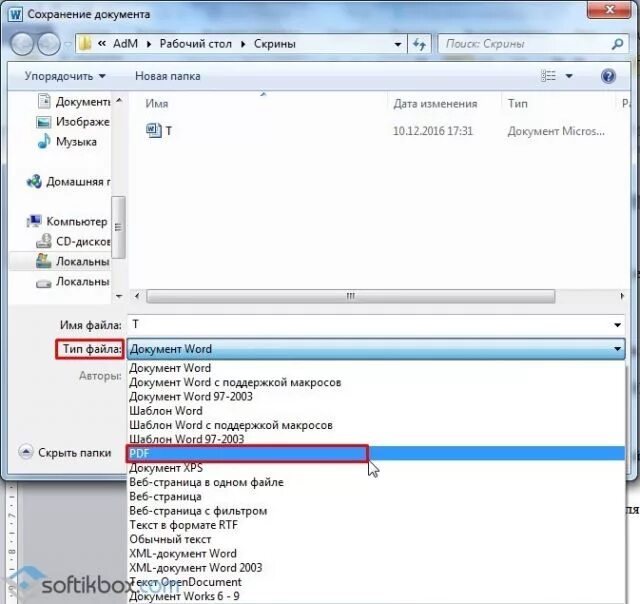
Task: Sort by the Дата изменения column header
Action: pos(435,104)
